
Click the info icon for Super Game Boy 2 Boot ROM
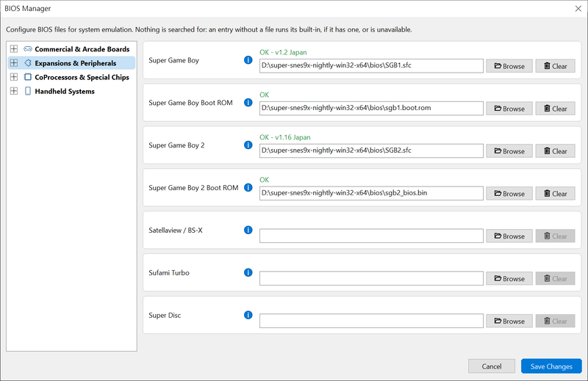point(248,187)
